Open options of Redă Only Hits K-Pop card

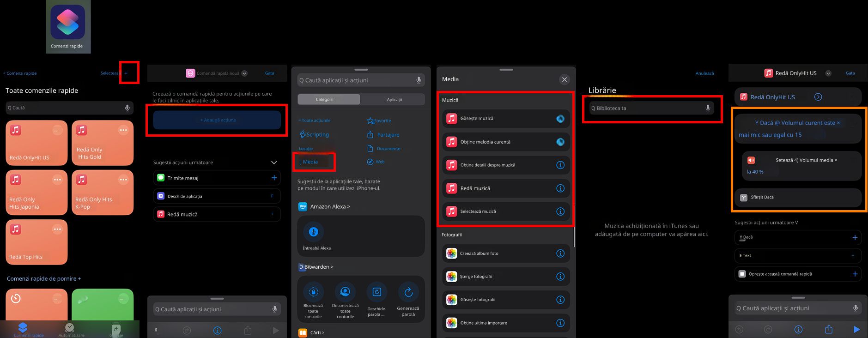pyautogui.click(x=123, y=180)
